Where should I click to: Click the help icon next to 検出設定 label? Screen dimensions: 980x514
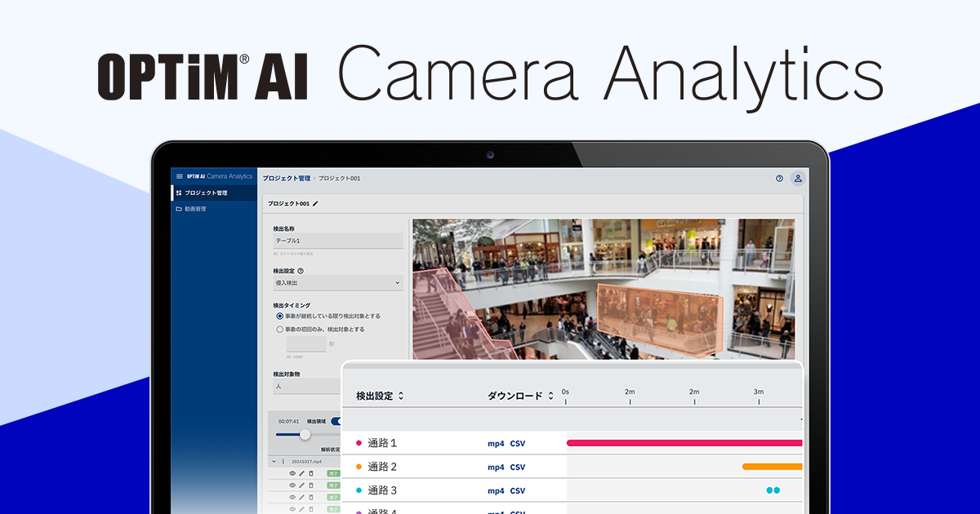[x=301, y=270]
